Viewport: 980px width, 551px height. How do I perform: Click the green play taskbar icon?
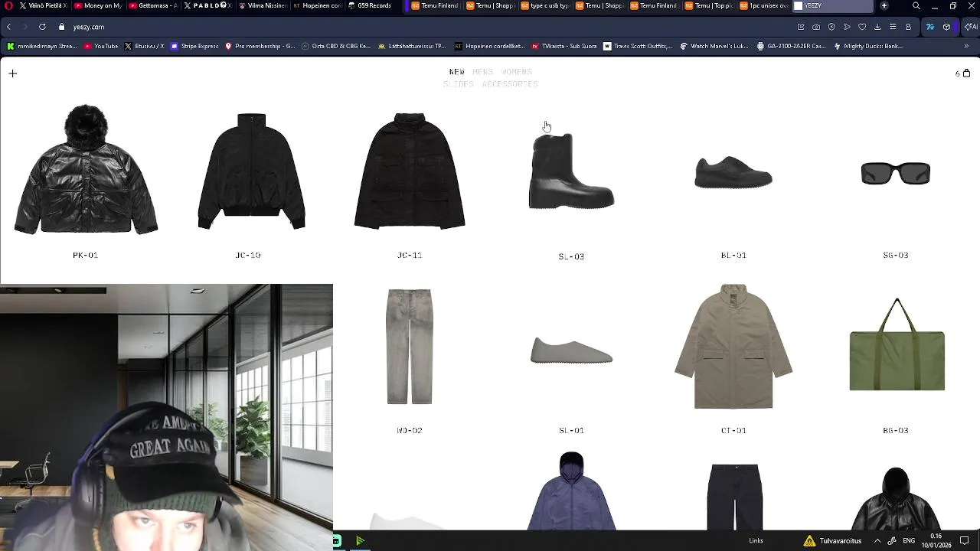[x=360, y=541]
